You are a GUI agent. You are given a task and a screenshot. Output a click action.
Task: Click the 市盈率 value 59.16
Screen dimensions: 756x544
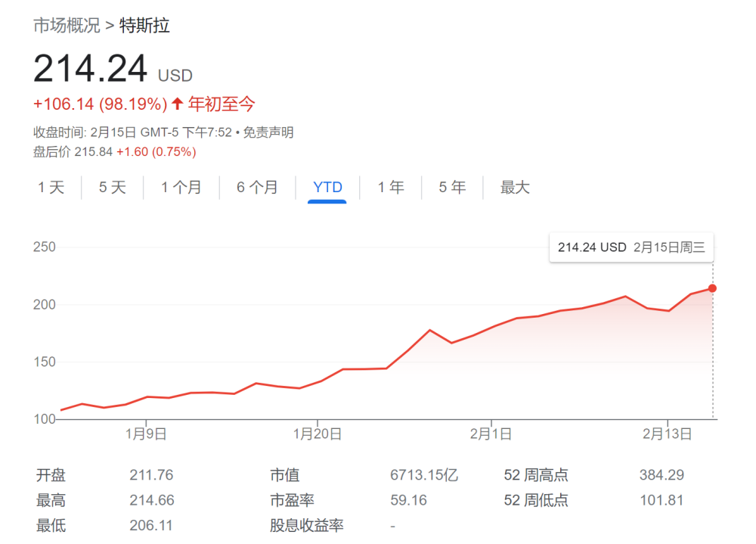408,500
